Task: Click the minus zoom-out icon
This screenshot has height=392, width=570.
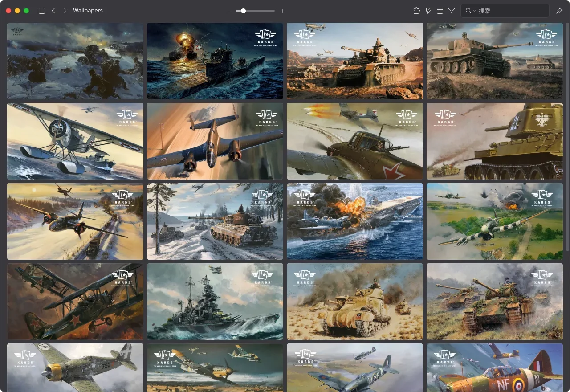Action: (x=229, y=11)
